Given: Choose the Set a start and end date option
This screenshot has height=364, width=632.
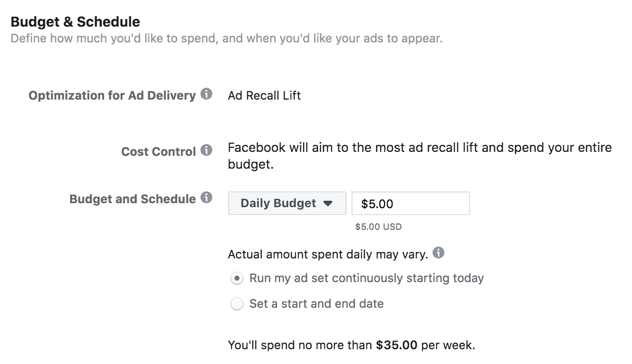Looking at the screenshot, I should point(237,304).
